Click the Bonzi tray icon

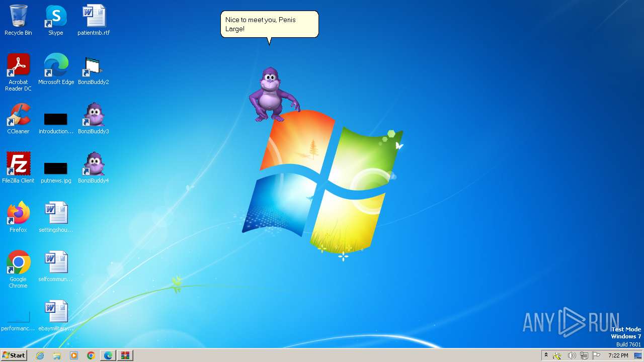click(x=557, y=355)
